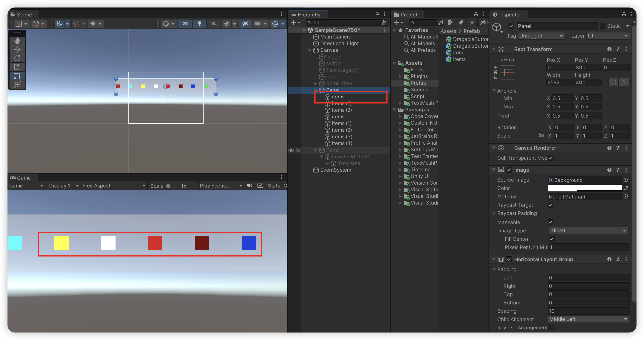The height and width of the screenshot is (340, 644).
Task: Click the anchor presets box icon
Action: click(x=507, y=73)
